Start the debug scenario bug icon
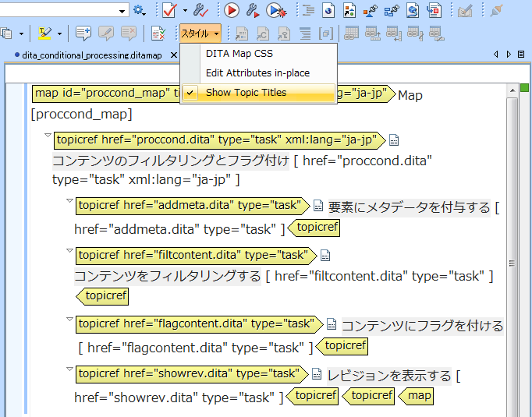The width and height of the screenshot is (532, 417). click(276, 10)
